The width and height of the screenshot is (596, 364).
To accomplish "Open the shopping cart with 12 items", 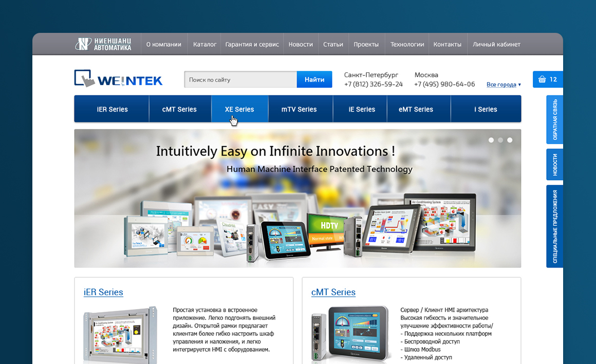I will click(548, 80).
